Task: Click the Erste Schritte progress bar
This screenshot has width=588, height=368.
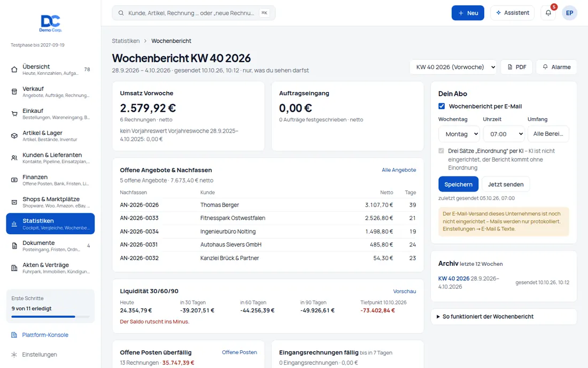Action: tap(50, 317)
